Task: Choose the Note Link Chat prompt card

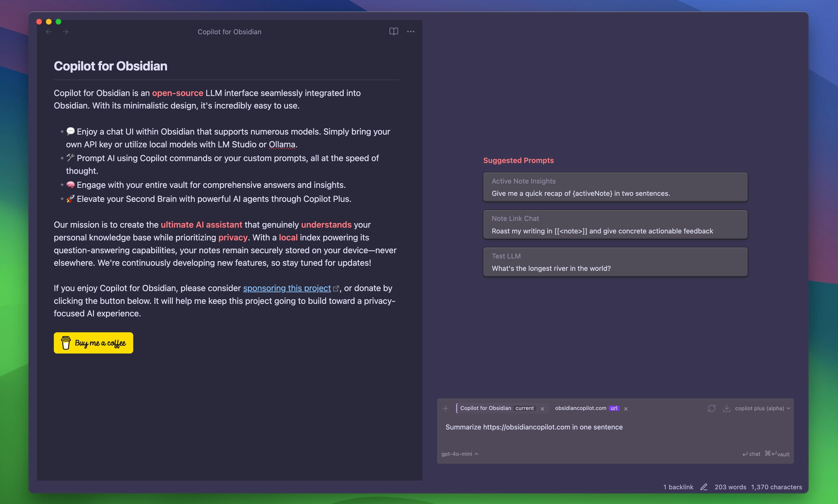Action: (615, 225)
